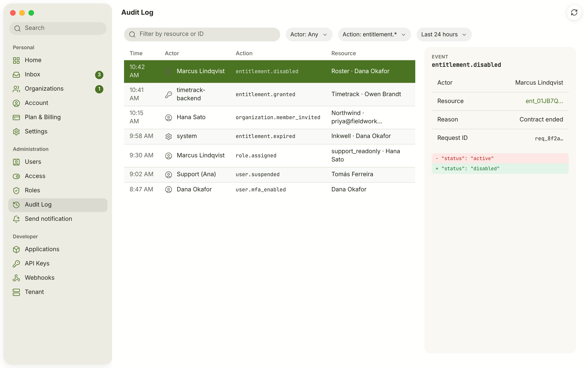Click the Users badge icon
This screenshot has width=588, height=368.
coord(16,162)
